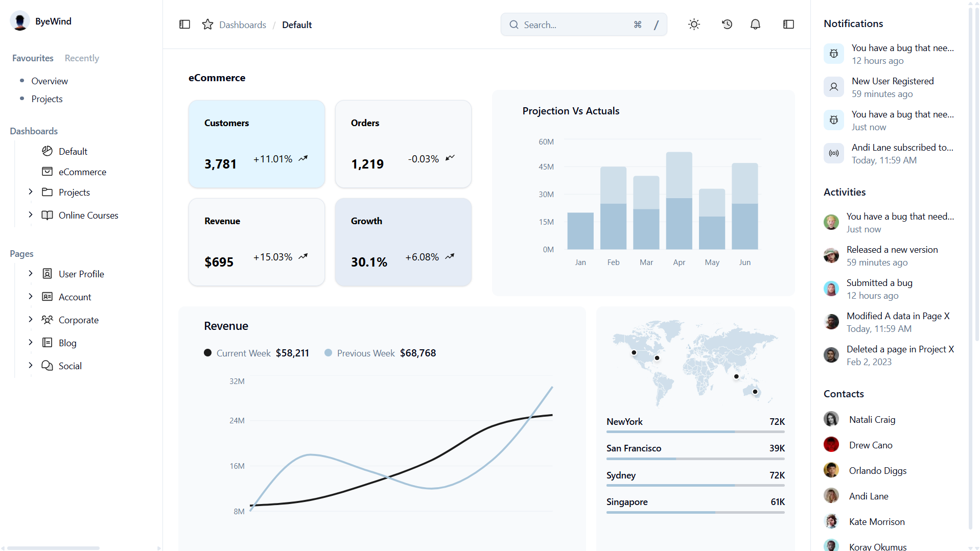Switch to the Recently tab
This screenshot has width=980, height=551.
82,58
